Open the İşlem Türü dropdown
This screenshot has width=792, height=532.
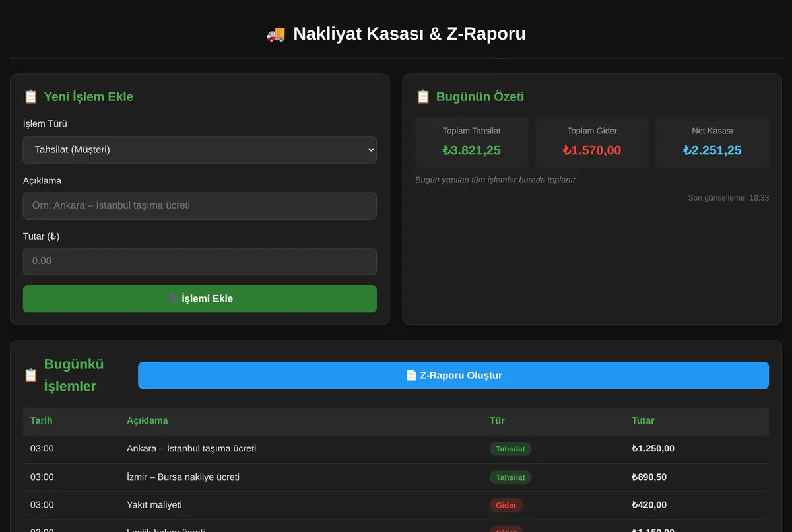pos(200,150)
